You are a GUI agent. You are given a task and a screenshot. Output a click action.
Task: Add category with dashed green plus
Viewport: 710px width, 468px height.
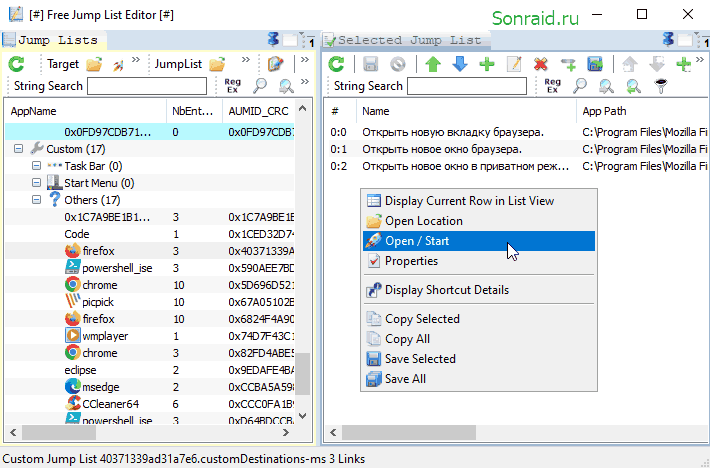pos(683,64)
